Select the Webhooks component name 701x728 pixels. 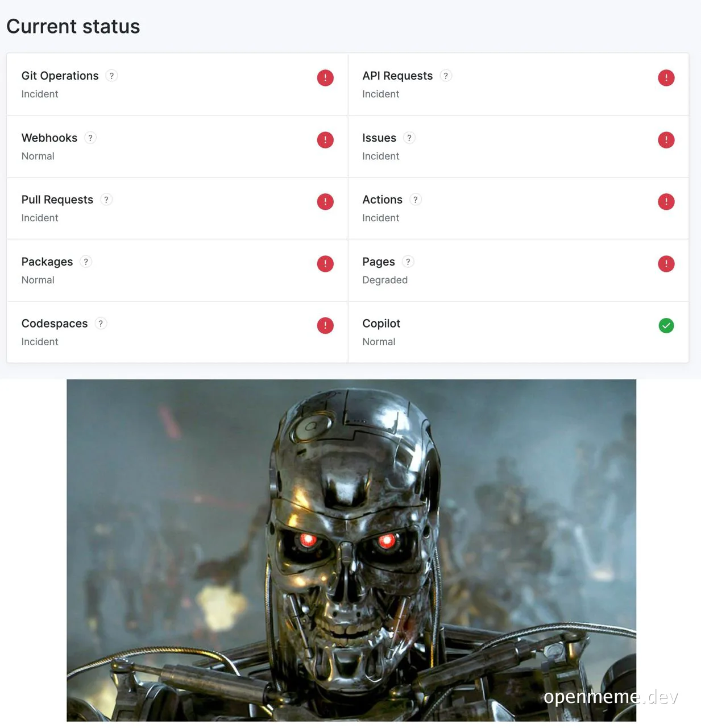49,138
